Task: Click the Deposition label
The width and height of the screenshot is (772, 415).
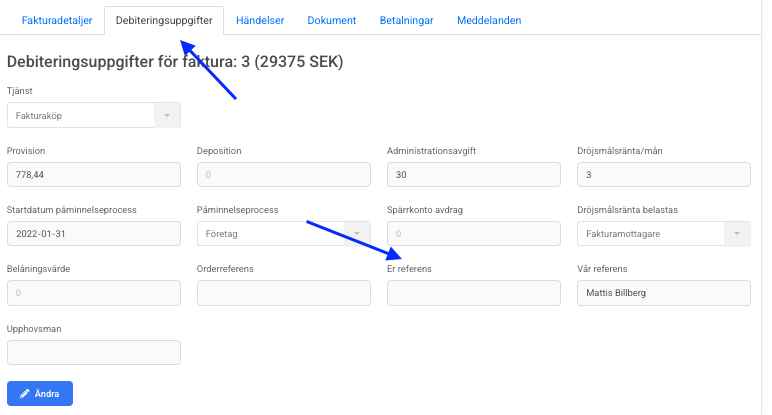Action: tap(219, 151)
